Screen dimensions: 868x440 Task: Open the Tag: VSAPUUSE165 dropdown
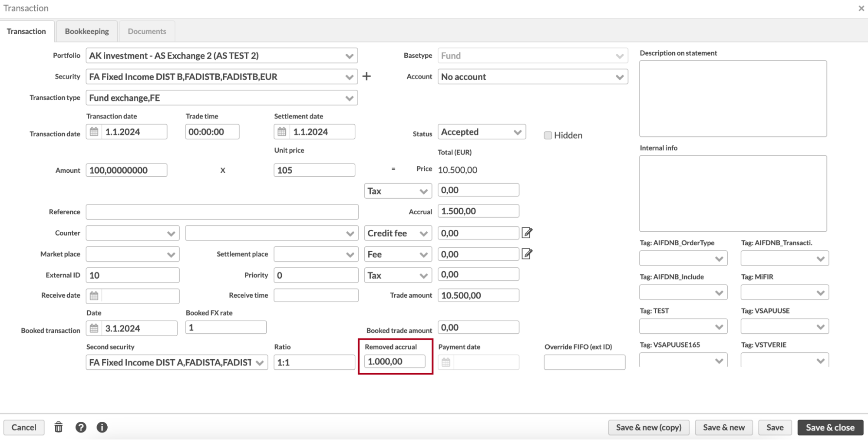(x=683, y=360)
